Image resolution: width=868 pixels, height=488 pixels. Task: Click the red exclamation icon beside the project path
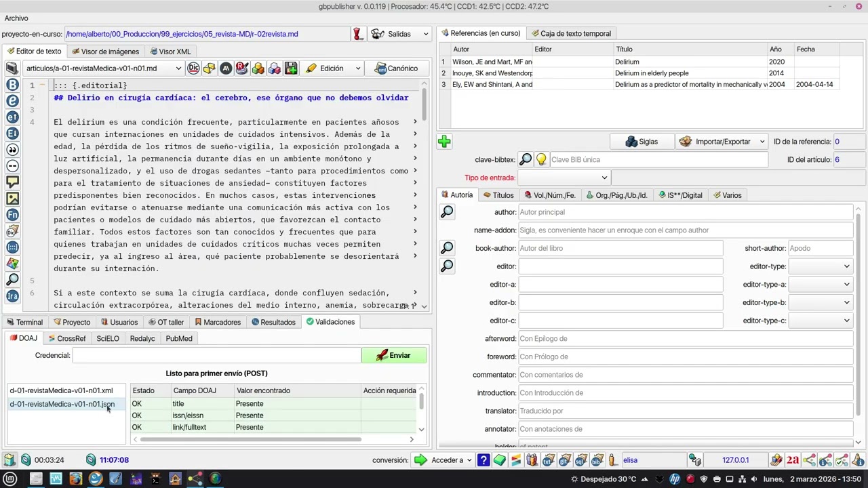tap(358, 34)
